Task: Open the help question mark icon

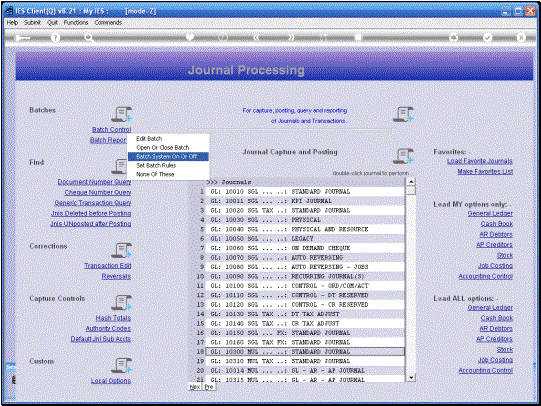Action: click(x=55, y=38)
